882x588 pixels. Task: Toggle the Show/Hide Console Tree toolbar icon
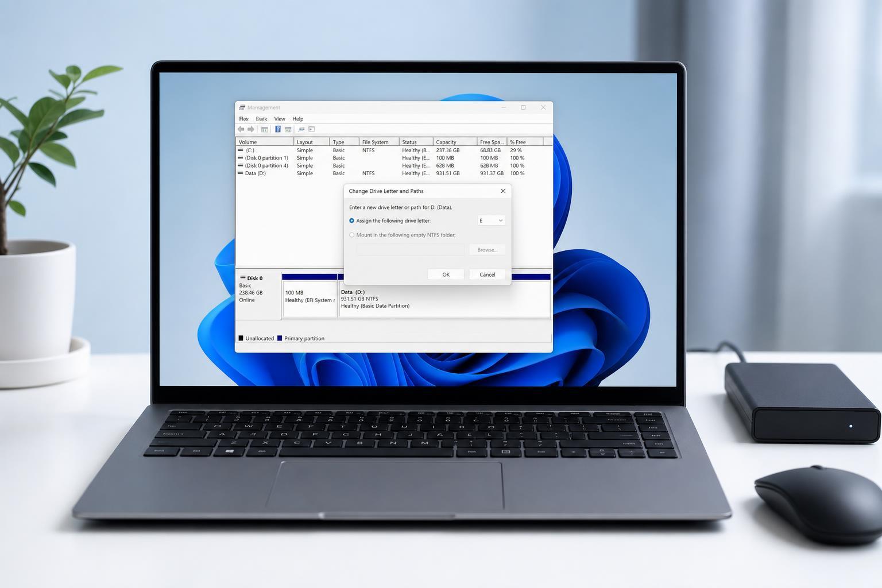[x=265, y=129]
